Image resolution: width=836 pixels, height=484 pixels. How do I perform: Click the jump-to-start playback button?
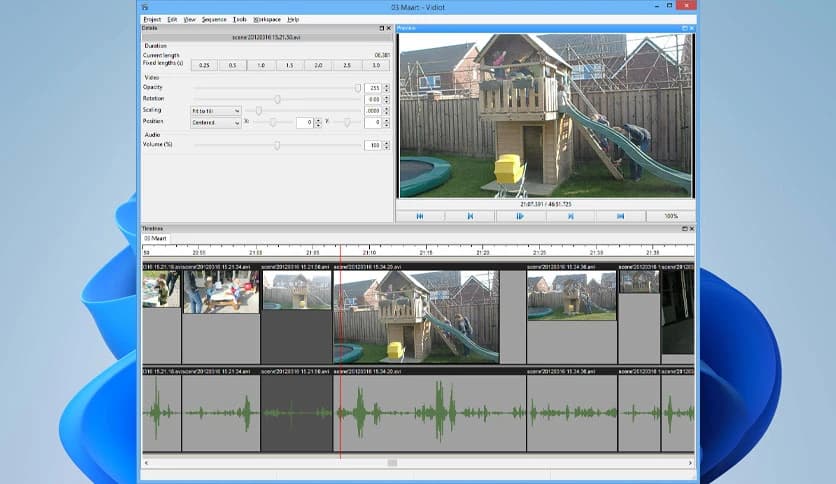[x=420, y=216]
